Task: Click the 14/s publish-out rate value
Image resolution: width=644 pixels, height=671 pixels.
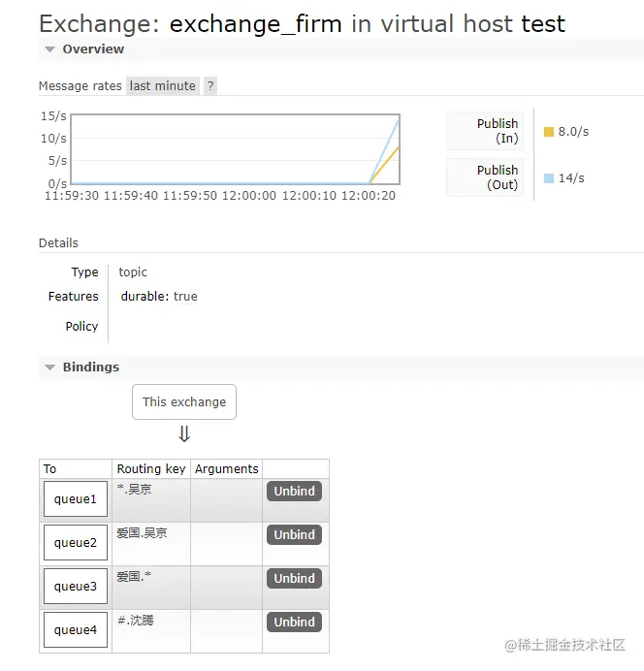Action: click(x=571, y=178)
